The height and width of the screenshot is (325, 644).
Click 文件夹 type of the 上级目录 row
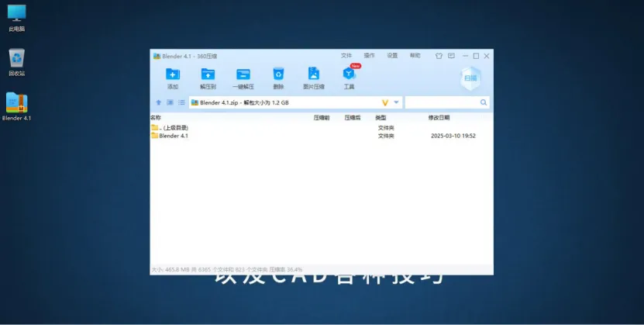[386, 128]
